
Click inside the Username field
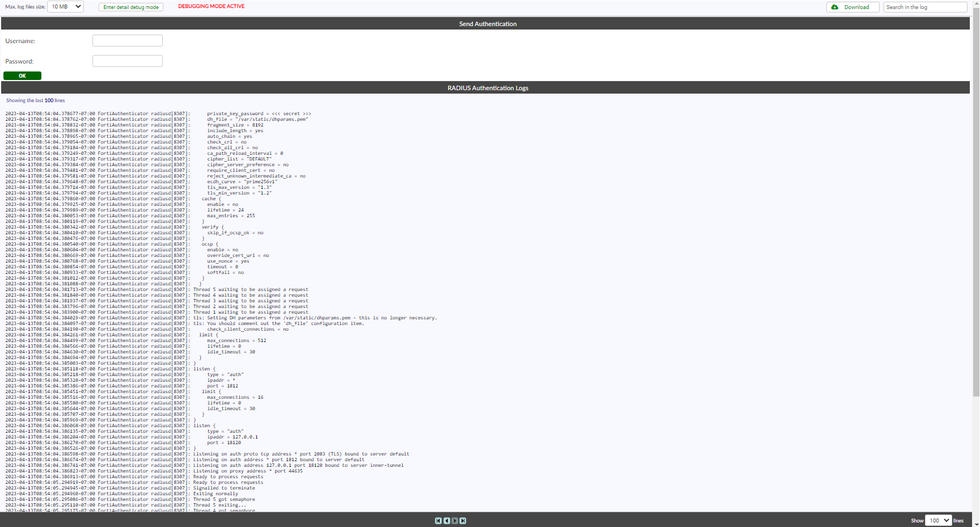(x=127, y=40)
